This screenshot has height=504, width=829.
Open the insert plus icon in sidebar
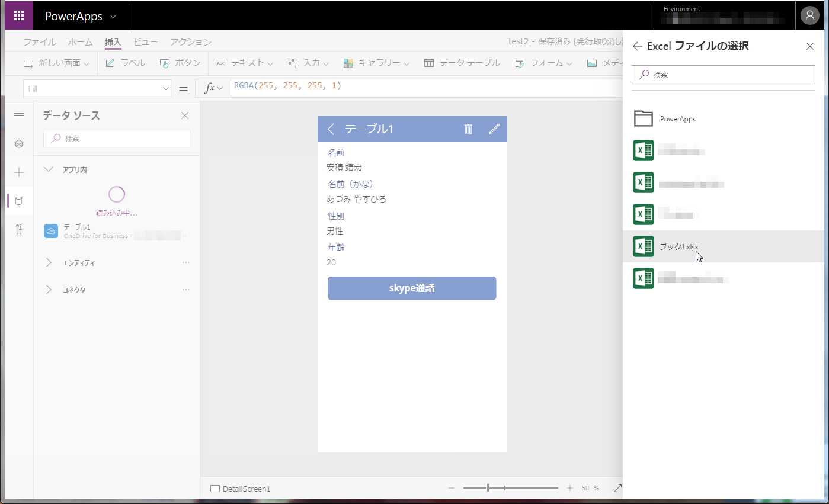pyautogui.click(x=19, y=172)
